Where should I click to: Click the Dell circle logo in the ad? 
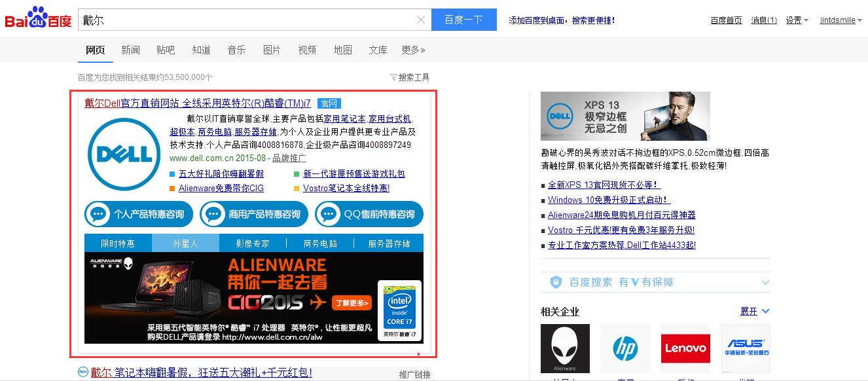123,153
